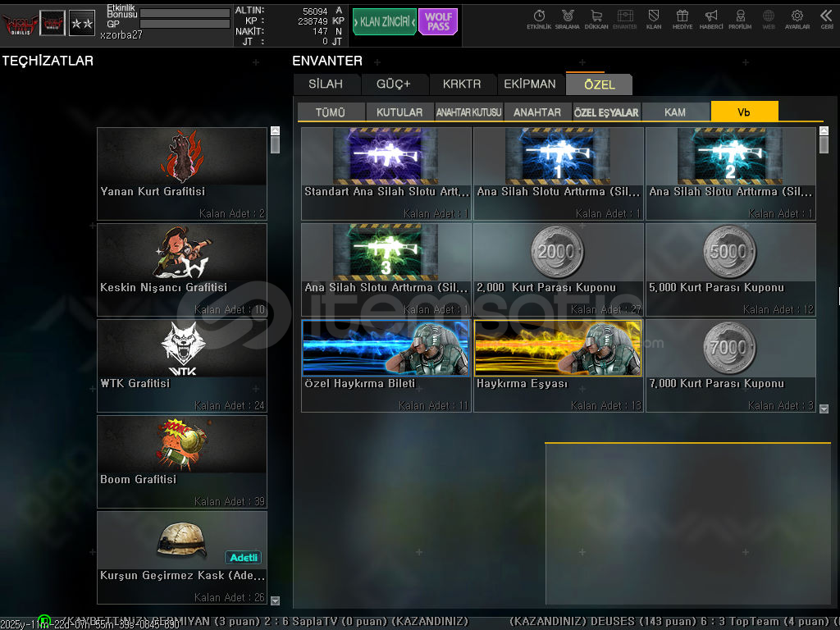Click the username xzorba27
Viewport: 840px width, 630px height.
coord(121,35)
